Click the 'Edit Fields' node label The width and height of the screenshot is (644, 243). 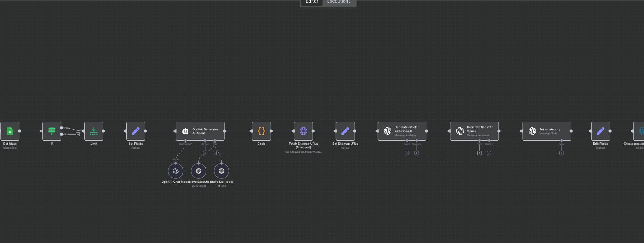coord(601,144)
